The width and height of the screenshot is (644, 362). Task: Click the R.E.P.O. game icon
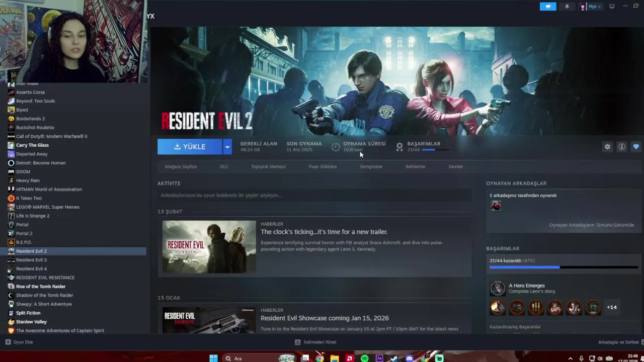pyautogui.click(x=11, y=242)
